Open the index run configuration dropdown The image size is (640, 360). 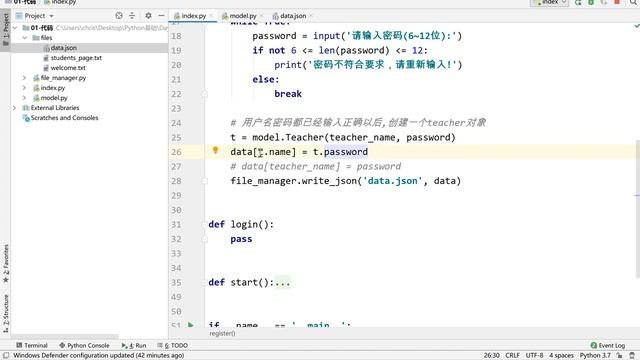pos(549,2)
